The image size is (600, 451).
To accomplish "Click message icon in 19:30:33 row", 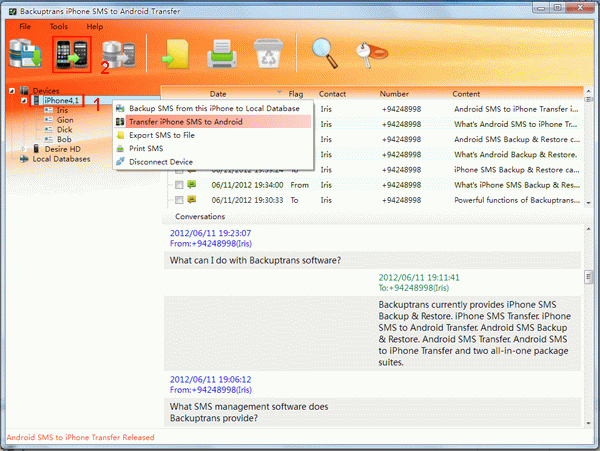I will [192, 199].
